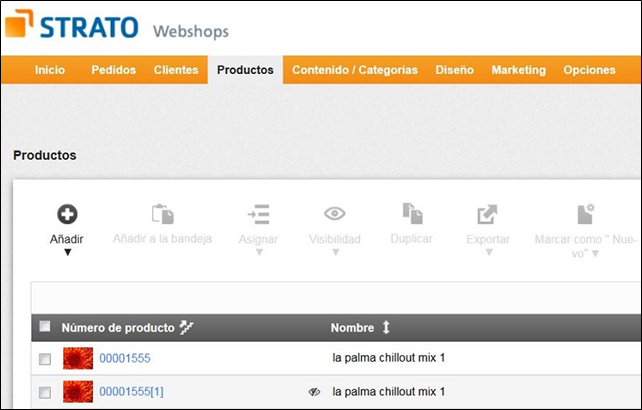The width and height of the screenshot is (642, 410).
Task: Expand the Asignar dropdown arrow
Action: [259, 253]
